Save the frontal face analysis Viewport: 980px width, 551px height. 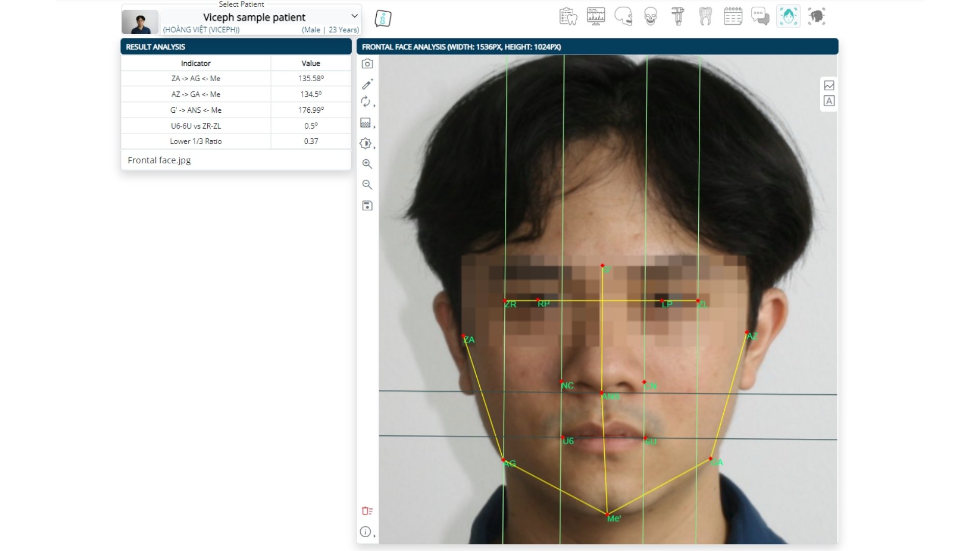tap(367, 206)
